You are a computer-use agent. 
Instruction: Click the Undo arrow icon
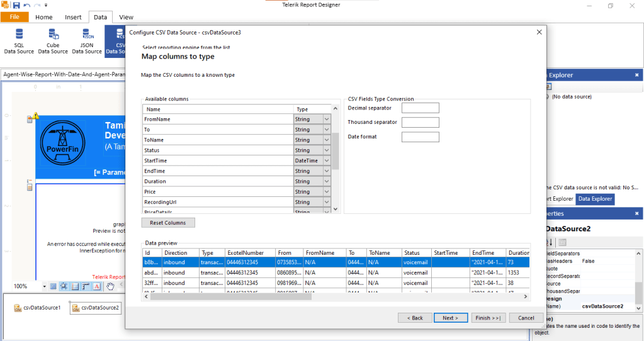point(26,5)
